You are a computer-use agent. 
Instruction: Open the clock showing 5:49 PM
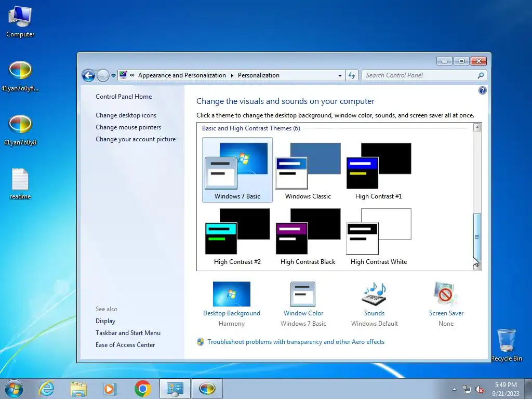pos(506,389)
